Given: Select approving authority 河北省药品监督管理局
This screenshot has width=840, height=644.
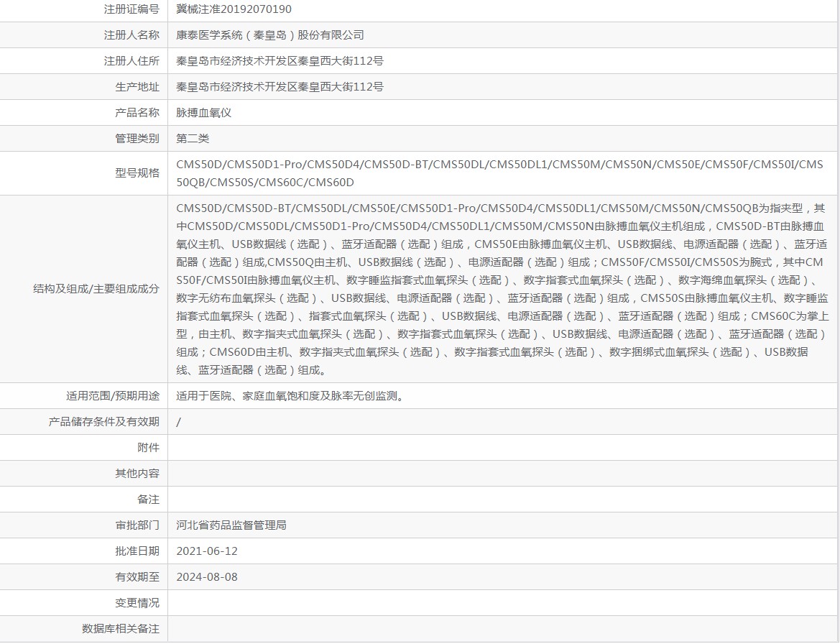Looking at the screenshot, I should pyautogui.click(x=231, y=525).
